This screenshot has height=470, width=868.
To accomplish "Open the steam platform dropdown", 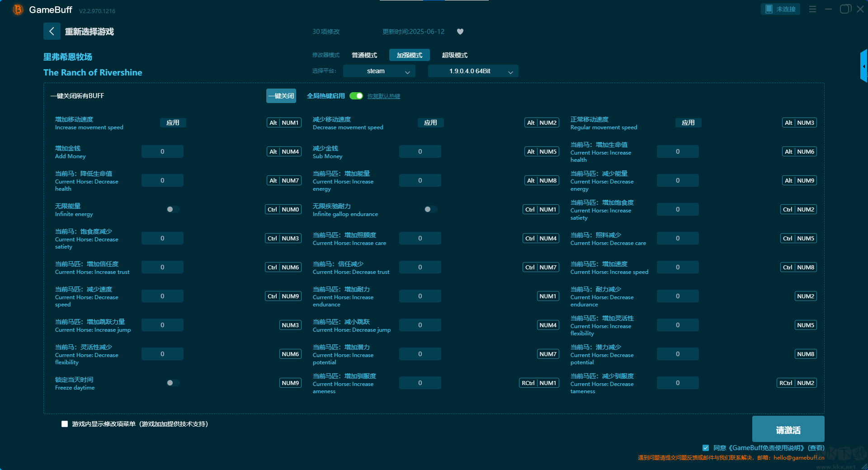I will click(379, 71).
